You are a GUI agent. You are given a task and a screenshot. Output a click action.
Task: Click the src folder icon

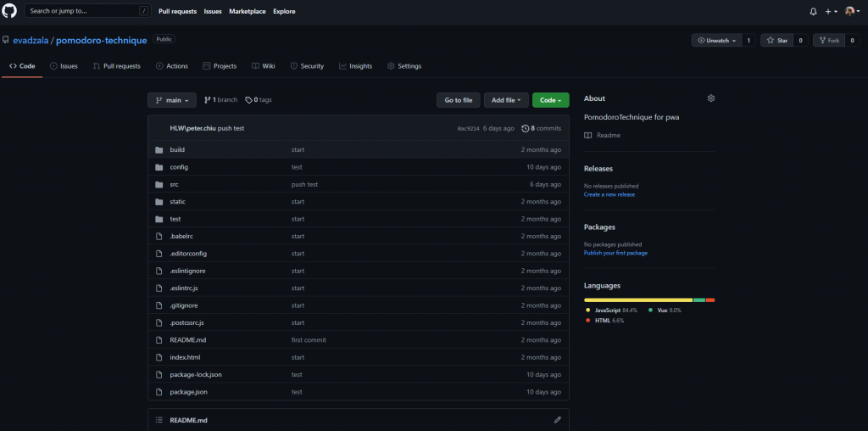159,184
